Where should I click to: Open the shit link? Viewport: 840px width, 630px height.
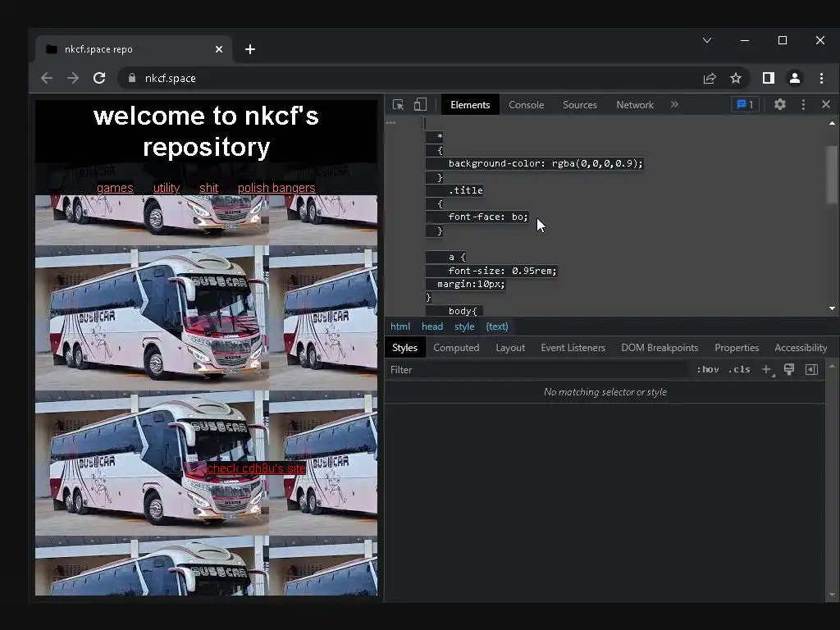[208, 188]
